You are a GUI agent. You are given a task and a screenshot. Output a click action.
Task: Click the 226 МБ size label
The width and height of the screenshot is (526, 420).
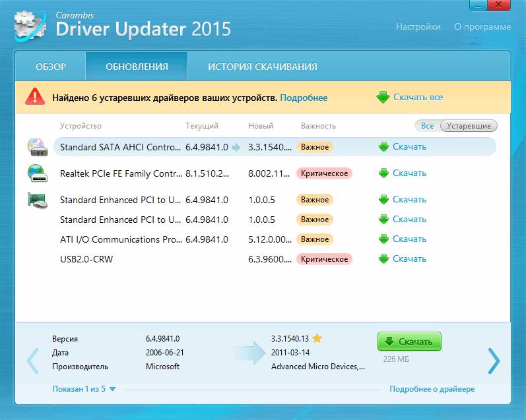[x=396, y=359]
